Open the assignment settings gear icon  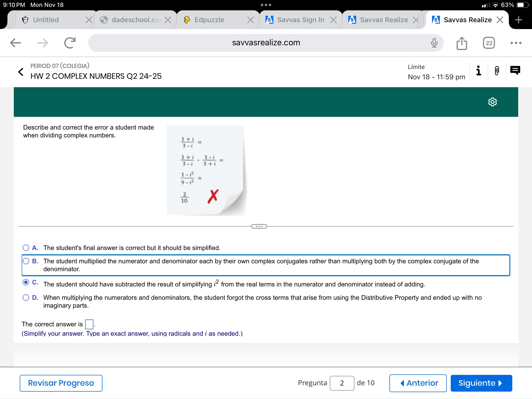tap(492, 102)
